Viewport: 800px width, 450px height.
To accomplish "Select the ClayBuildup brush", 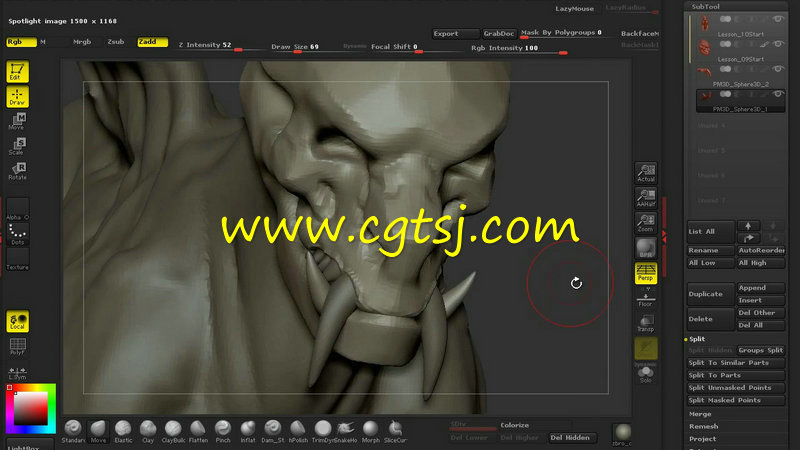I will pos(173,432).
